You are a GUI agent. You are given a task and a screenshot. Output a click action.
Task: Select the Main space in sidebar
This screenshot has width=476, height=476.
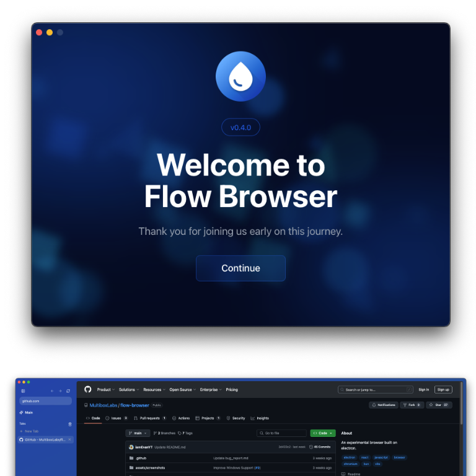[26, 412]
